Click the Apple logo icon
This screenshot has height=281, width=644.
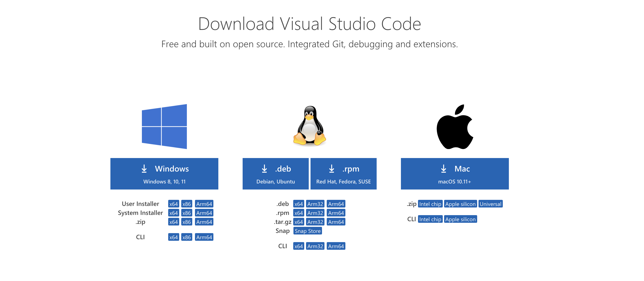[455, 127]
